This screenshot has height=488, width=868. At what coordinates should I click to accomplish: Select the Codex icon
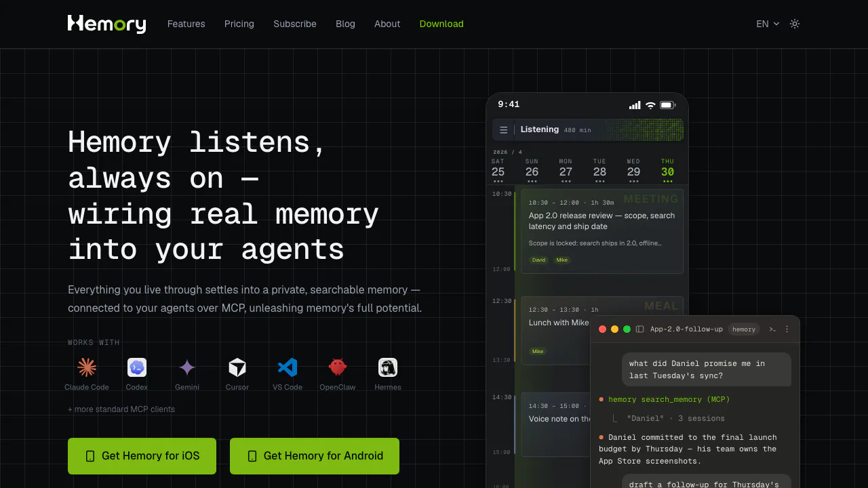[x=137, y=367]
